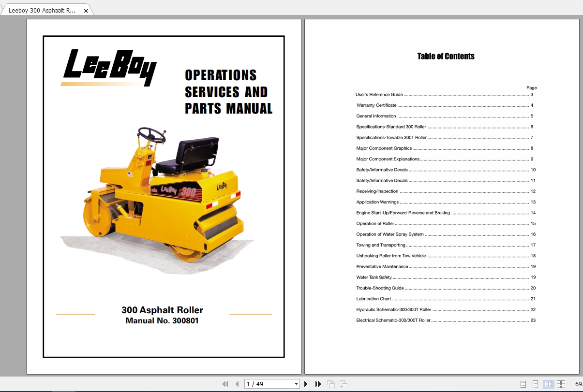Click the zoom percentage value

click(579, 384)
